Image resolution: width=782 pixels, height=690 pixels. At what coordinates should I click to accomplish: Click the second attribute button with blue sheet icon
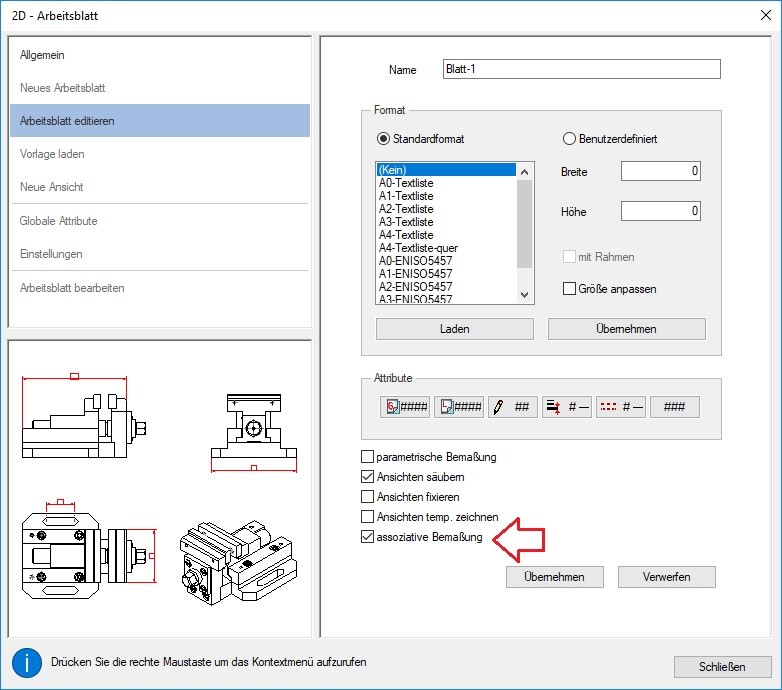pos(459,407)
